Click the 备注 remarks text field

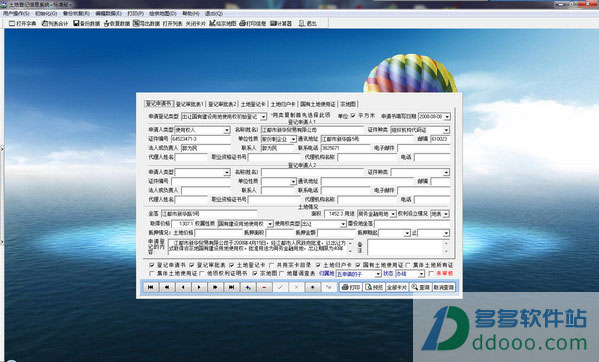(408, 247)
